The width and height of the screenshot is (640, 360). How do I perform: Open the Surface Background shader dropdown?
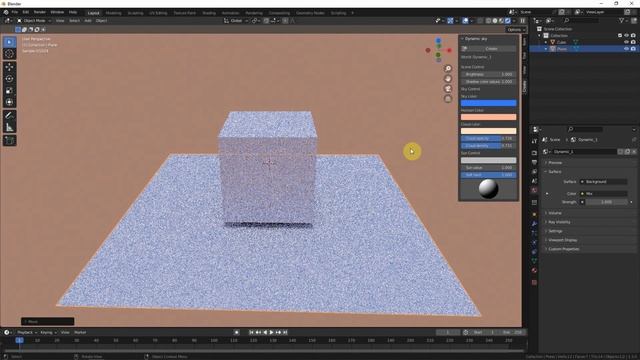[603, 182]
